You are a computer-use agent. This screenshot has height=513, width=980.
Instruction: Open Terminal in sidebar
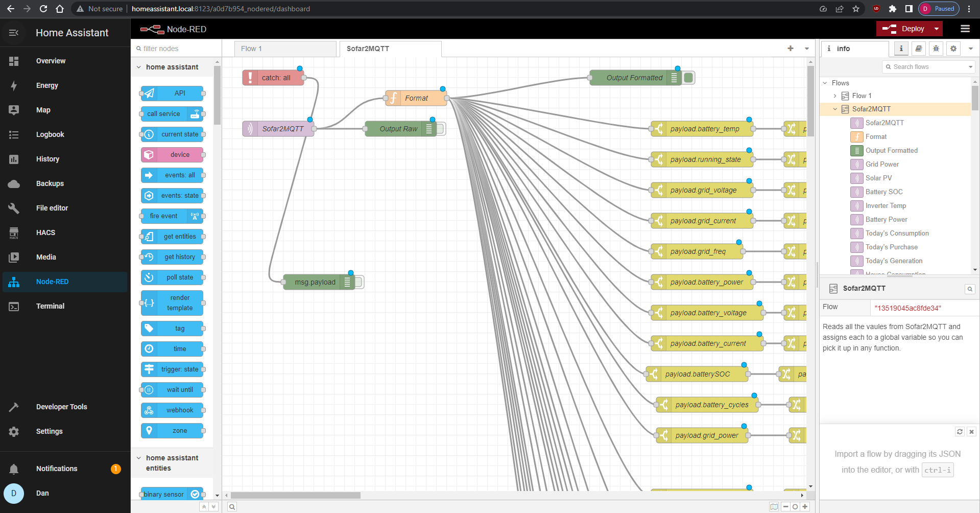[64, 306]
